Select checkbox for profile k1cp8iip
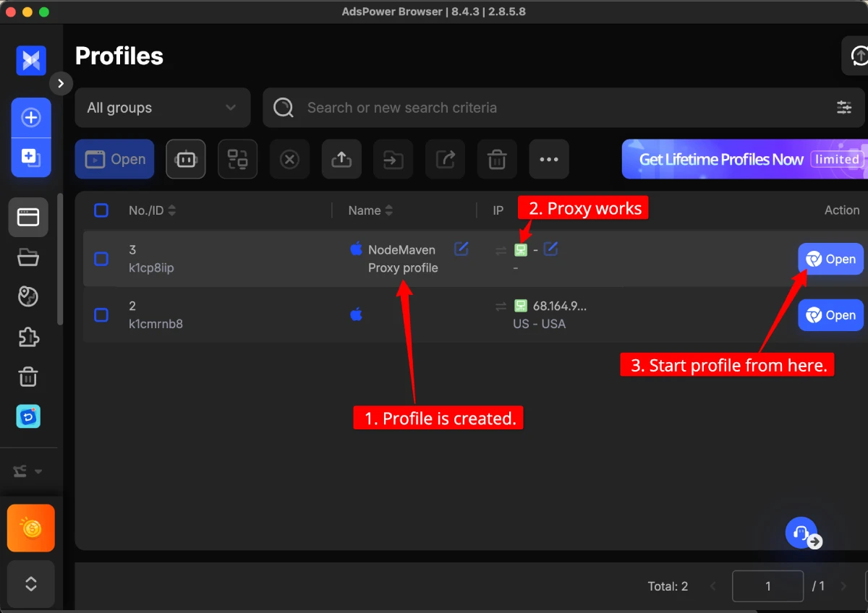This screenshot has height=613, width=868. tap(101, 259)
